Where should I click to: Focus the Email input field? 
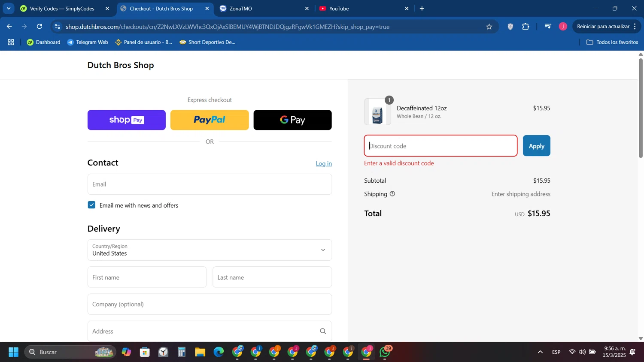[210, 184]
